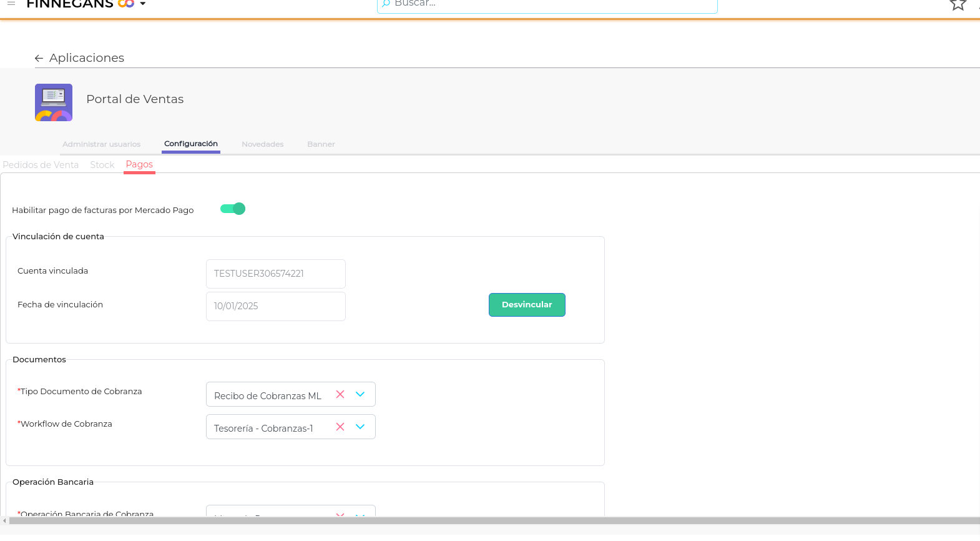980x541 pixels.
Task: Go back using the arrow beside Aplicaciones
Action: click(39, 58)
